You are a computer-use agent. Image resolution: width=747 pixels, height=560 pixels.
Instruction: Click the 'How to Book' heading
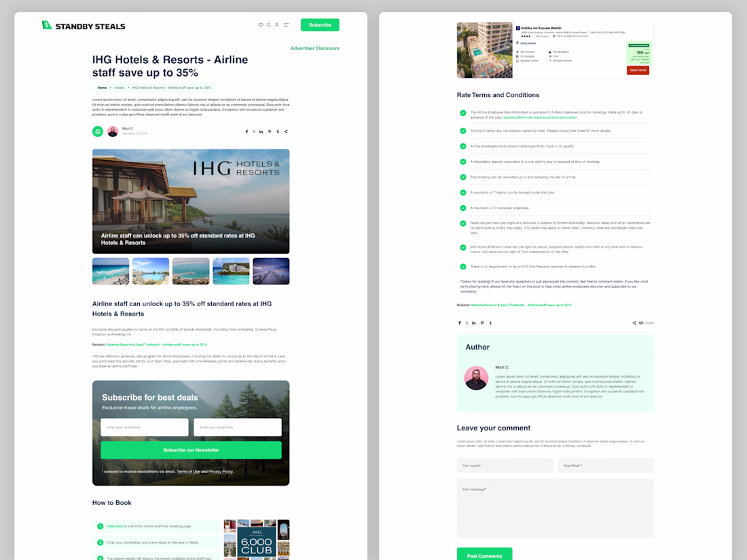[112, 503]
